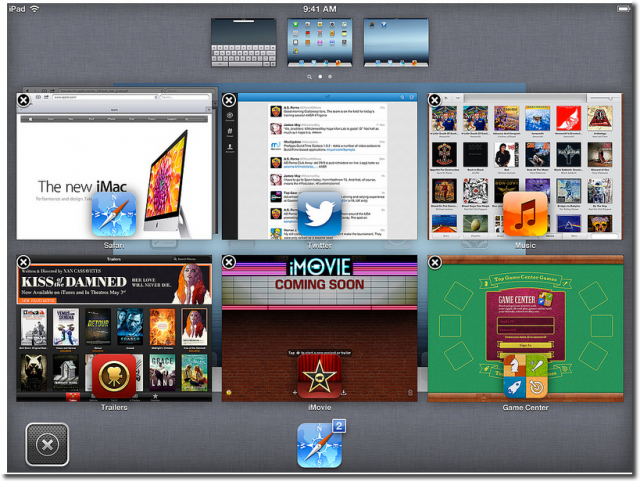Viewport: 640px width, 481px height.
Task: Tap the GRACE LAND movie poster in Trailers
Action: click(x=162, y=372)
